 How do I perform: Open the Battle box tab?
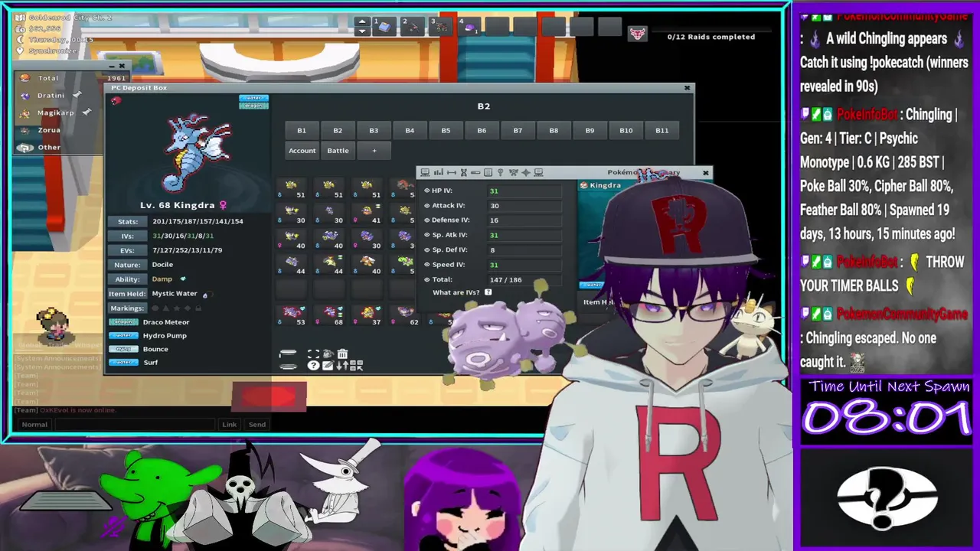tap(338, 151)
